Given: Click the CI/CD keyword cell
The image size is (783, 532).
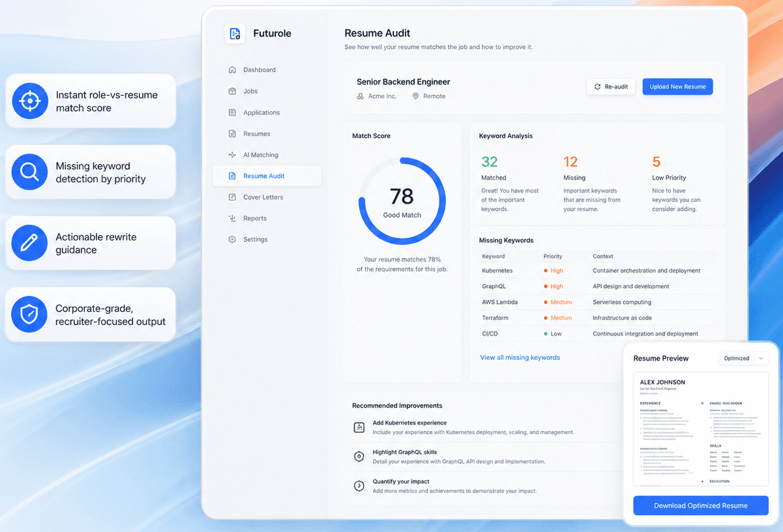Looking at the screenshot, I should (490, 334).
